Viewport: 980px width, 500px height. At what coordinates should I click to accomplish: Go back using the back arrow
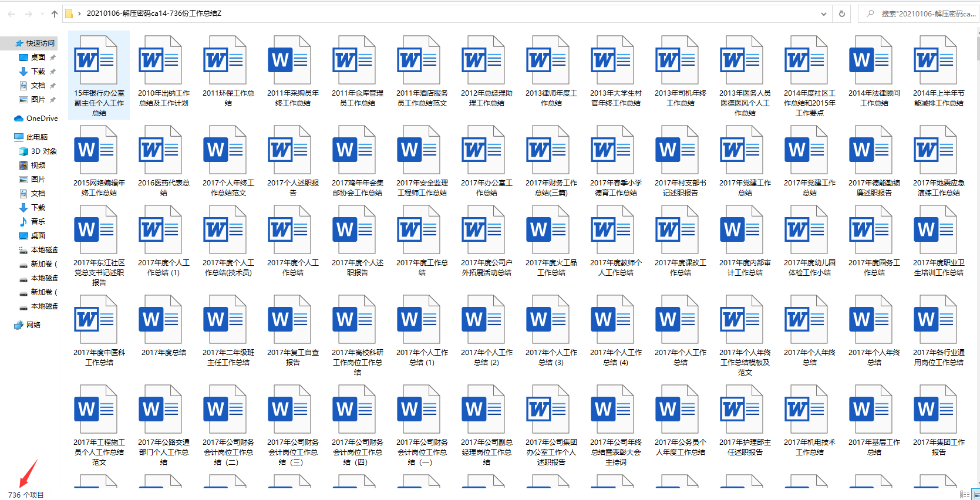pos(12,13)
